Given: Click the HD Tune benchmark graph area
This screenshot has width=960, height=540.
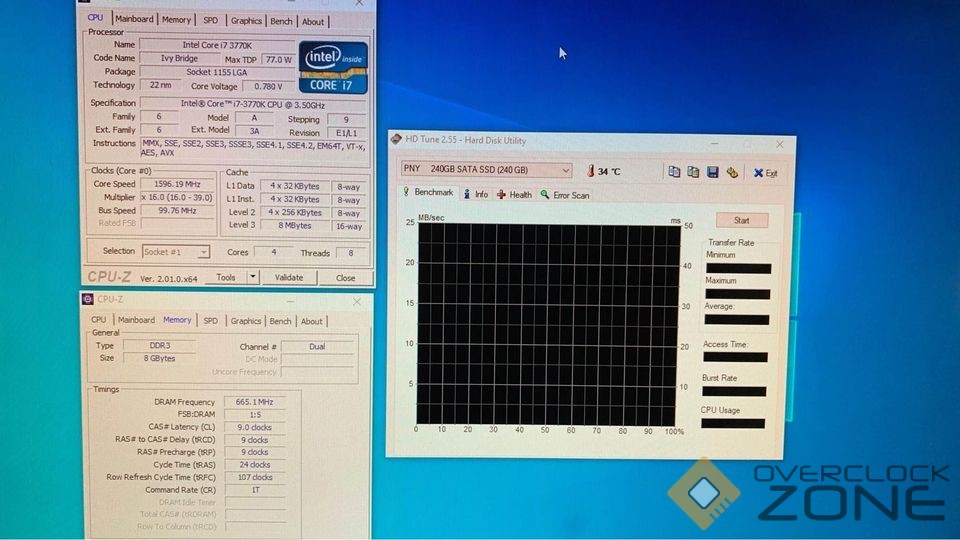Looking at the screenshot, I should coord(548,324).
